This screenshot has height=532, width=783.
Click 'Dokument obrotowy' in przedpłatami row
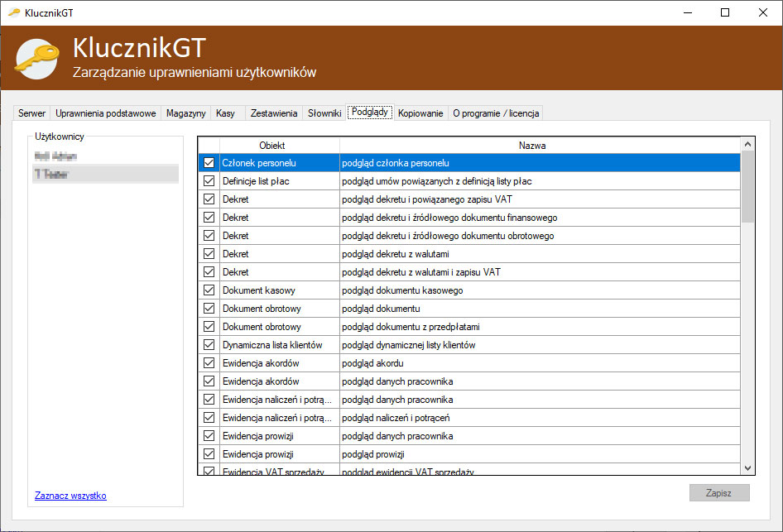280,326
